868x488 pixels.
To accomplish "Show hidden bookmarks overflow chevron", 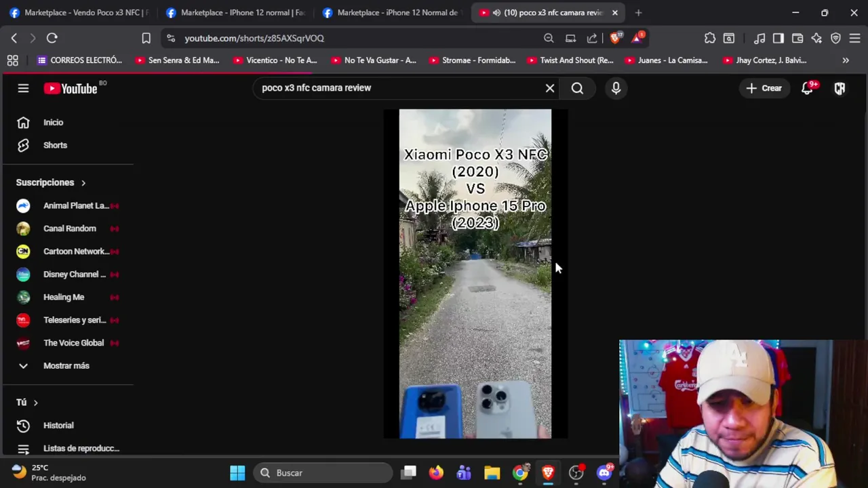I will coord(846,60).
